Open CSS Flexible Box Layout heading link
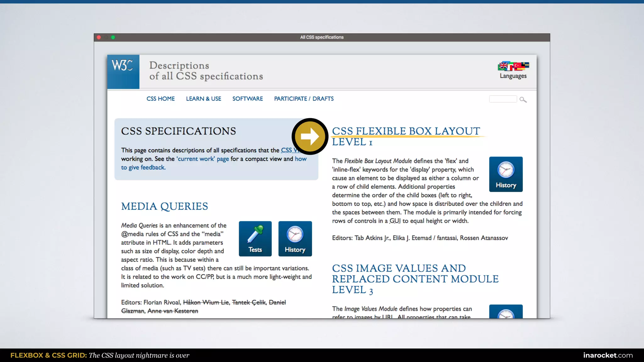The image size is (644, 362). (x=406, y=131)
